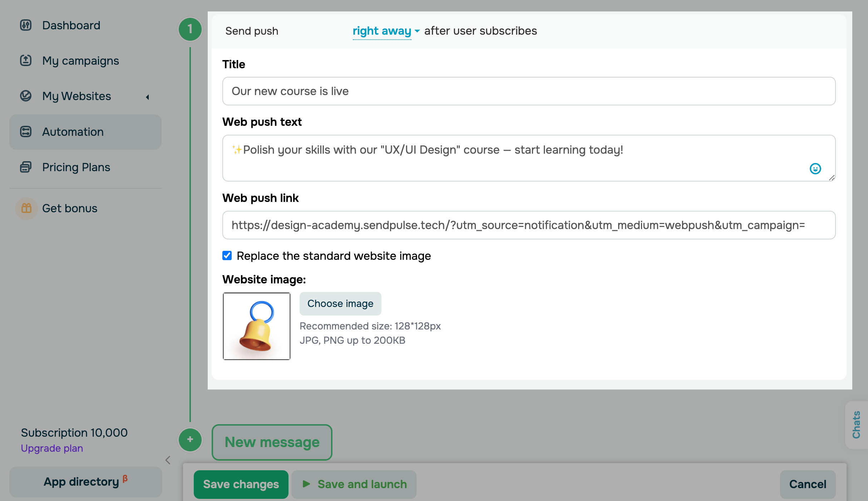Open the emoji picker in push text
Viewport: 868px width, 501px height.
(815, 169)
